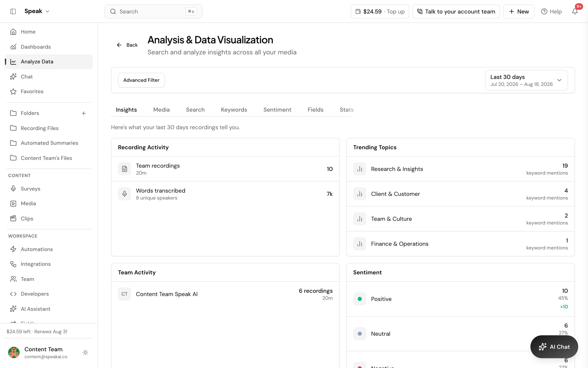The width and height of the screenshot is (588, 368).
Task: Click Talk to your account team
Action: coord(456,11)
